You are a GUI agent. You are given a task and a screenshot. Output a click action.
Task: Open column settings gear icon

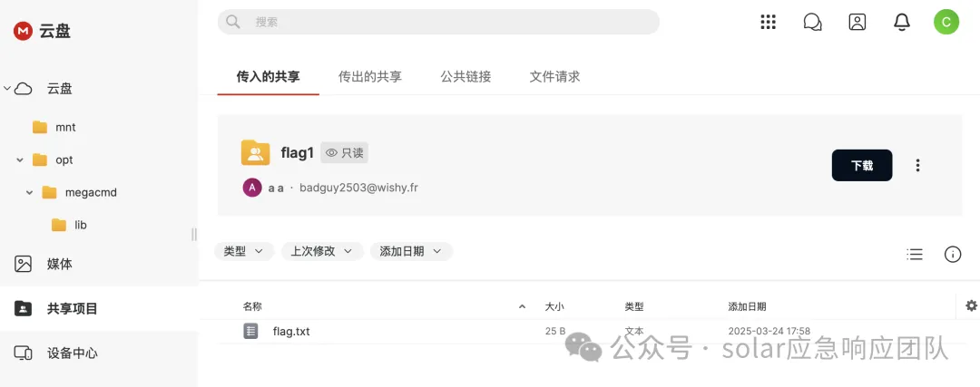pos(971,305)
